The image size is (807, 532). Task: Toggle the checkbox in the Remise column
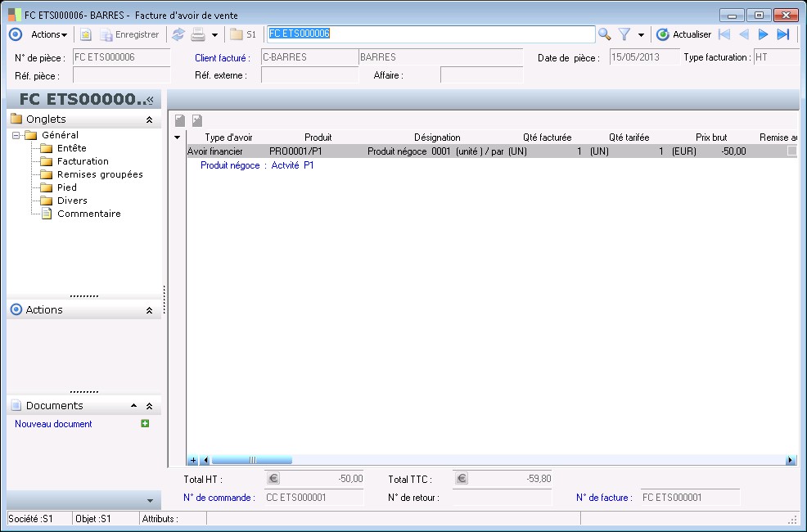tap(791, 151)
